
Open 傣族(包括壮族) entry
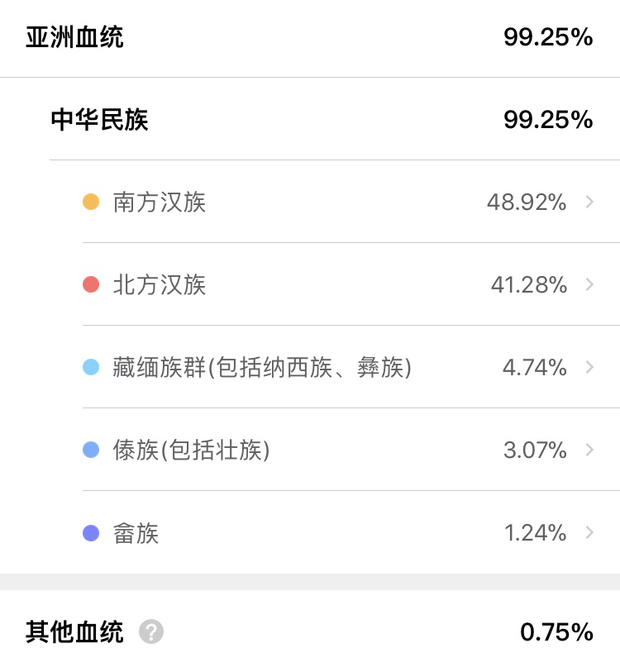click(192, 450)
